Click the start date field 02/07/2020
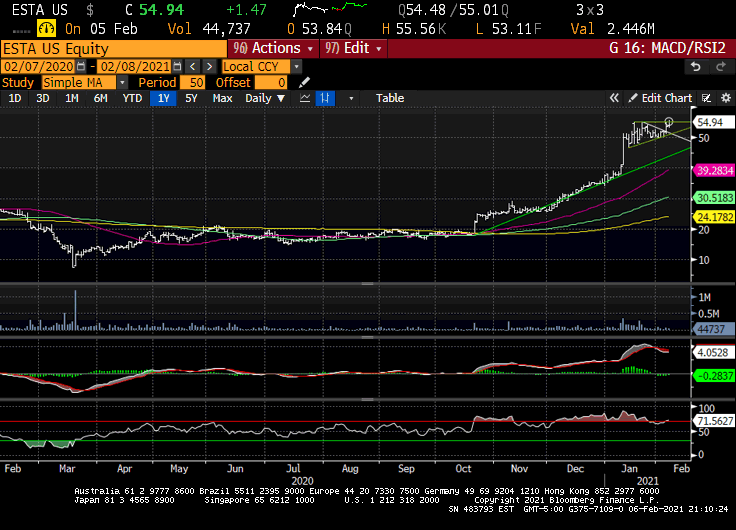The width and height of the screenshot is (736, 530). pos(38,67)
